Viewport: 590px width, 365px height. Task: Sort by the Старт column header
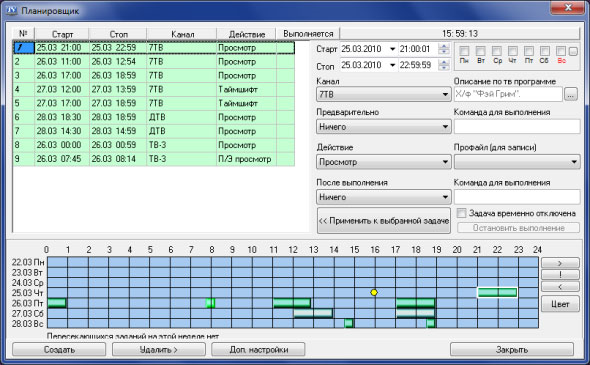tap(62, 33)
